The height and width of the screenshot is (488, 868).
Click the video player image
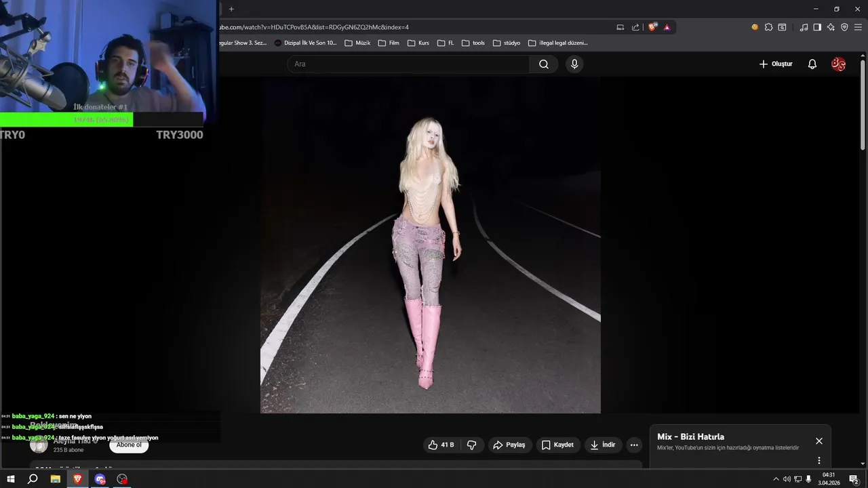pyautogui.click(x=431, y=245)
